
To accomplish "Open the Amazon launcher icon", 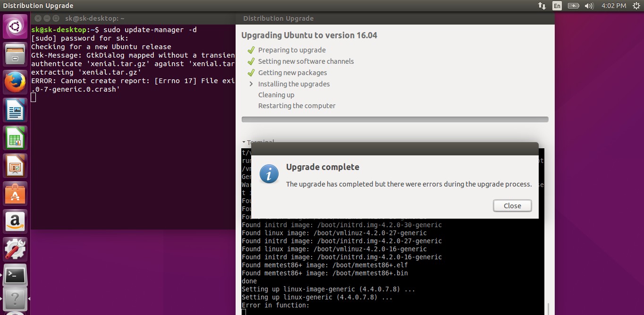I will point(16,221).
